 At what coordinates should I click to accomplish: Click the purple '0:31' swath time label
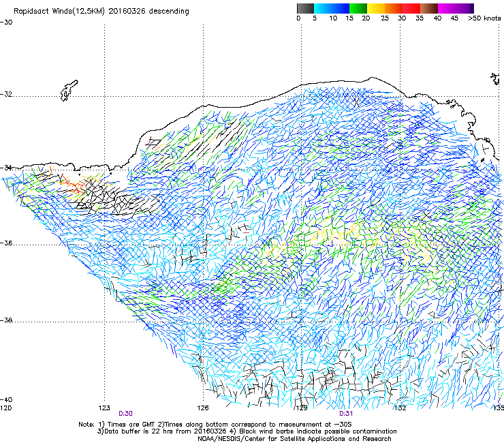pos(346,414)
